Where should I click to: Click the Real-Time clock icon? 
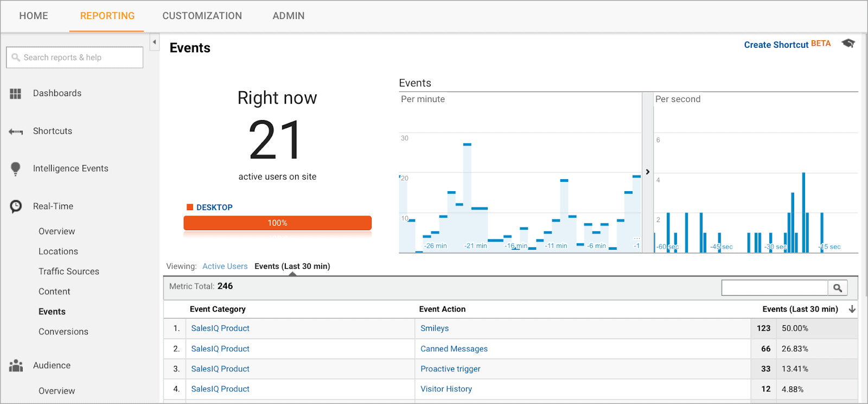(x=16, y=206)
